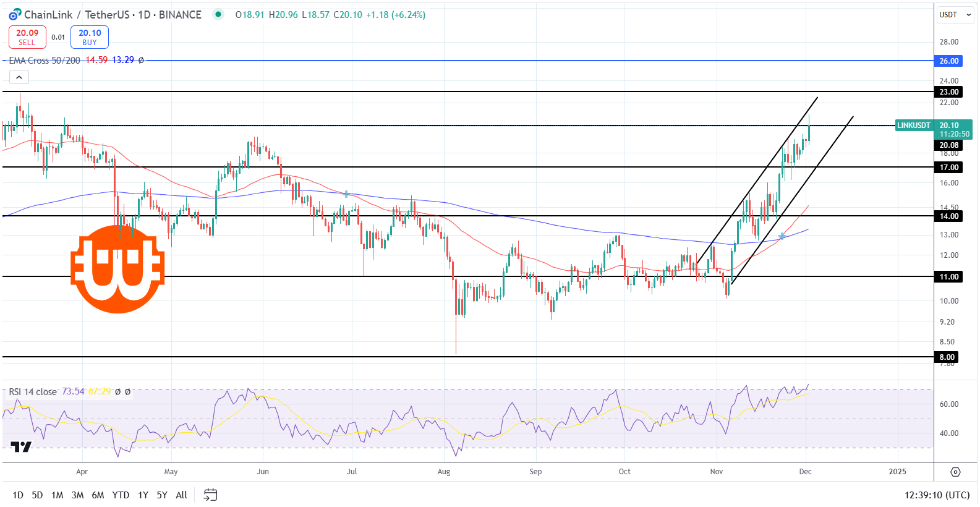Select the 5Y time range
Viewport: 980px width, 507px height.
(x=162, y=495)
